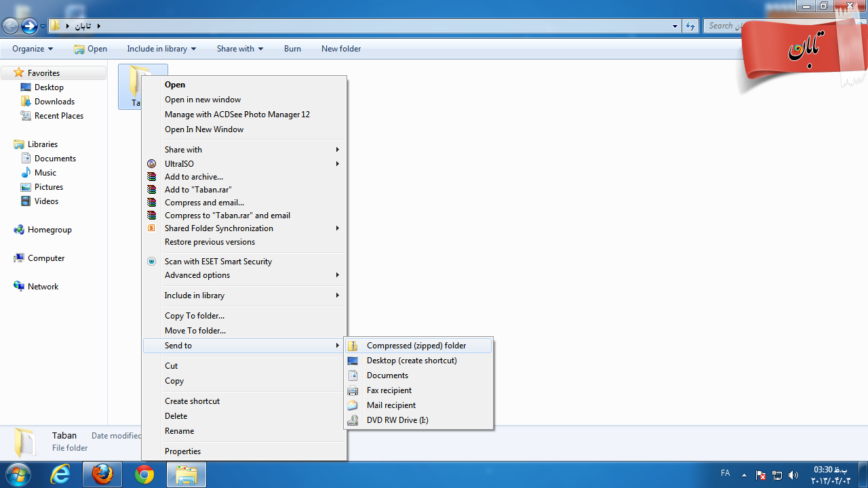
Task: Select the Compressed (zipped) folder icon
Action: coord(353,346)
